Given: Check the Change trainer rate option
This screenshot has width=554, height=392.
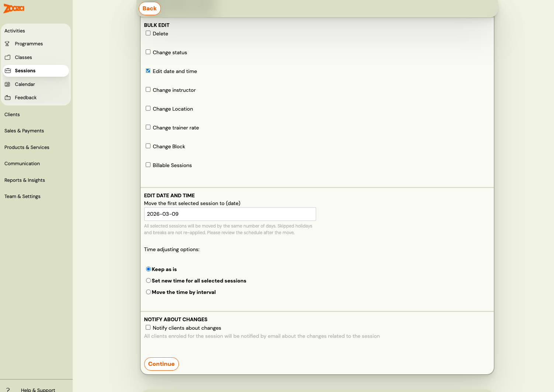Looking at the screenshot, I should pos(148,127).
